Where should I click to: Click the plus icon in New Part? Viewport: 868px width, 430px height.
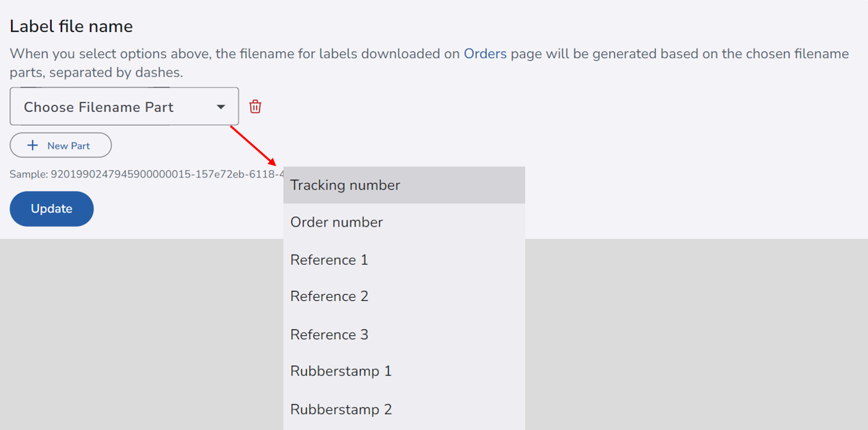coord(32,145)
